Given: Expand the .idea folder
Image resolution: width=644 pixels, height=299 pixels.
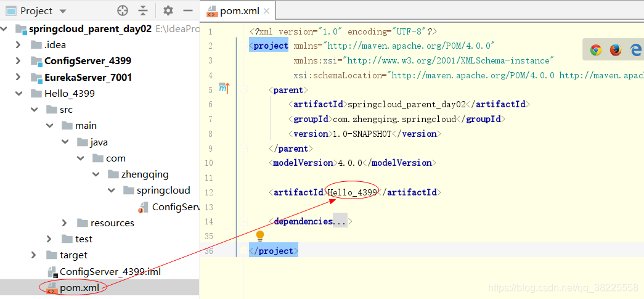Looking at the screenshot, I should coord(18,45).
